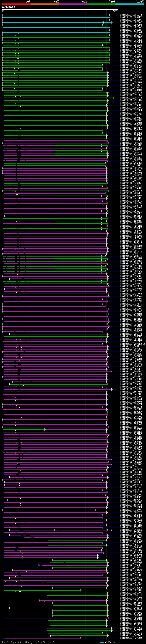The width and height of the screenshot is (146, 644).
Task: Click the white query sequence bar
Action: pyautogui.click(x=60, y=10)
